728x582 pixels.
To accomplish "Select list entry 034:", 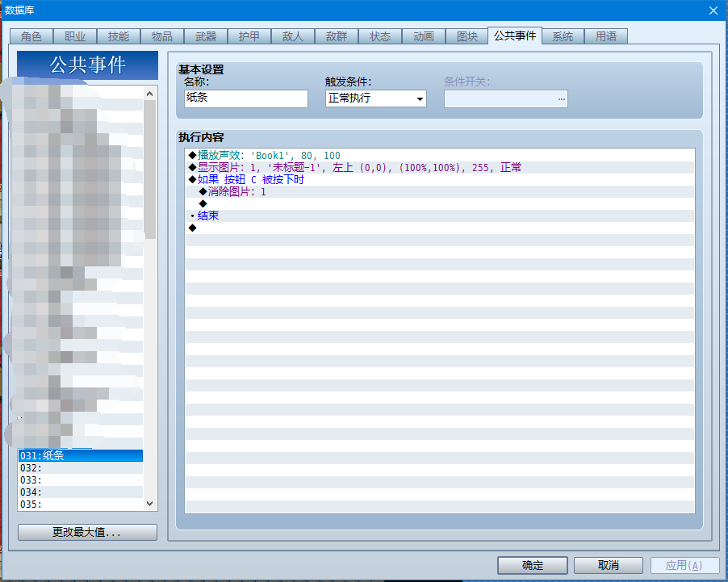I will 81,492.
